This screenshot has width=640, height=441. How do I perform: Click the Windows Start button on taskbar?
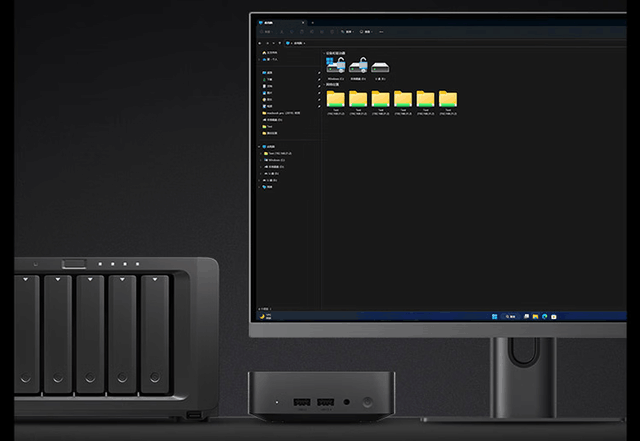(492, 316)
